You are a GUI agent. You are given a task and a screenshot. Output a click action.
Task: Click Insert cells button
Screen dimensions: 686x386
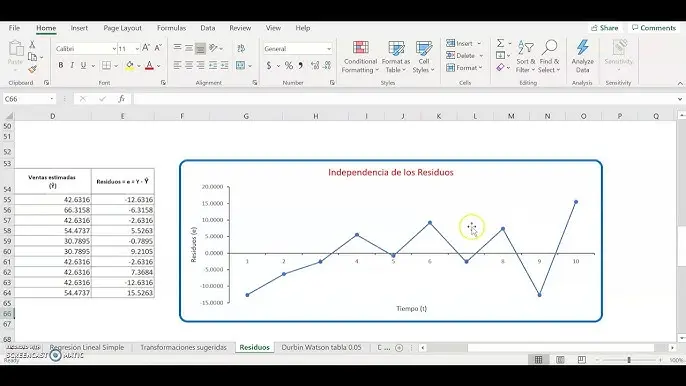pos(463,43)
